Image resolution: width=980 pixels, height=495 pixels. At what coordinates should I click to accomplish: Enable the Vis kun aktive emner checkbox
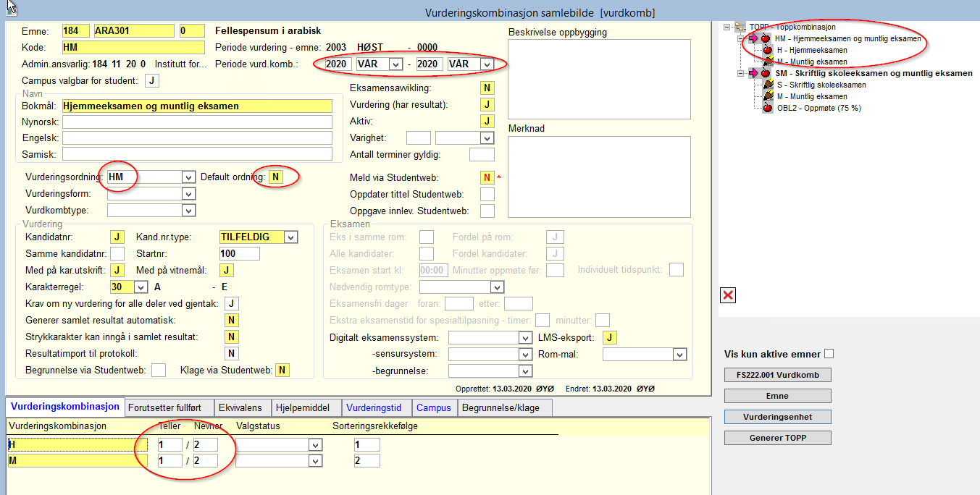829,354
